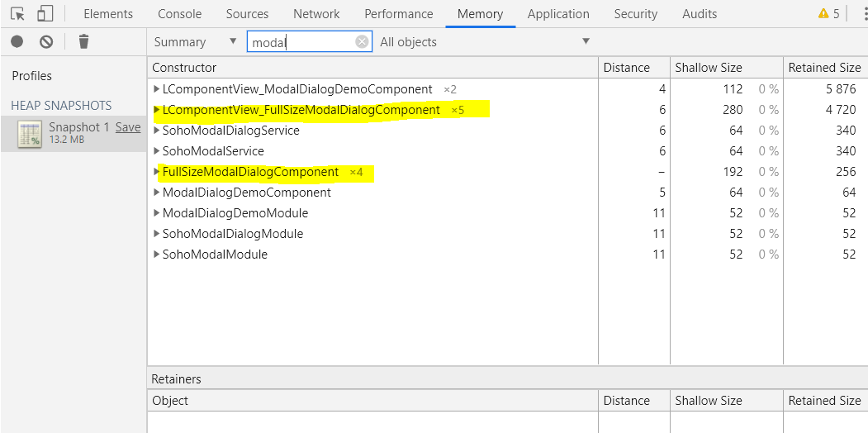The image size is (868, 433).
Task: Select the SohoModalDialogService constructor name
Action: (231, 131)
